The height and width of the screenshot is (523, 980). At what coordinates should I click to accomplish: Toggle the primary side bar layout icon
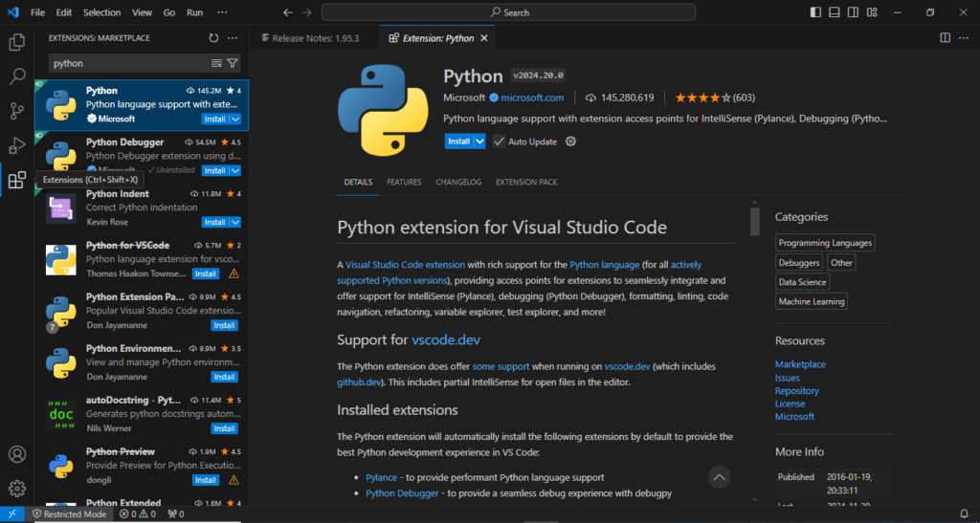(815, 12)
